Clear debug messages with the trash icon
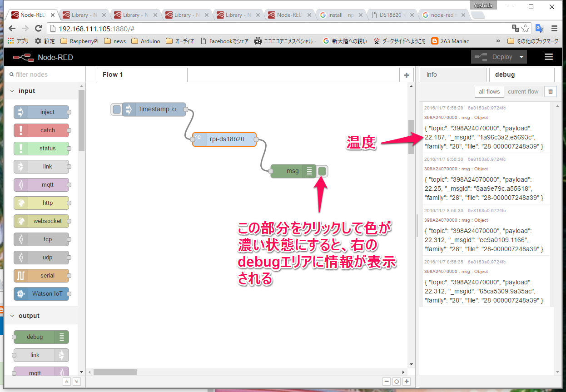The width and height of the screenshot is (566, 392). click(551, 92)
